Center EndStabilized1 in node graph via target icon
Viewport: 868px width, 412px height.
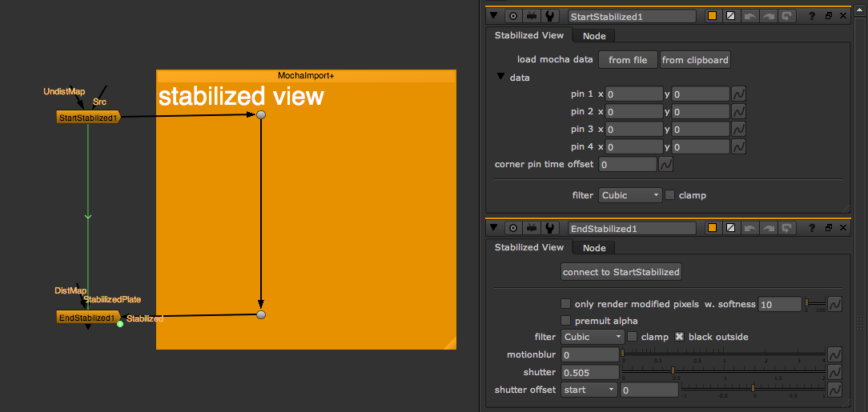click(513, 228)
